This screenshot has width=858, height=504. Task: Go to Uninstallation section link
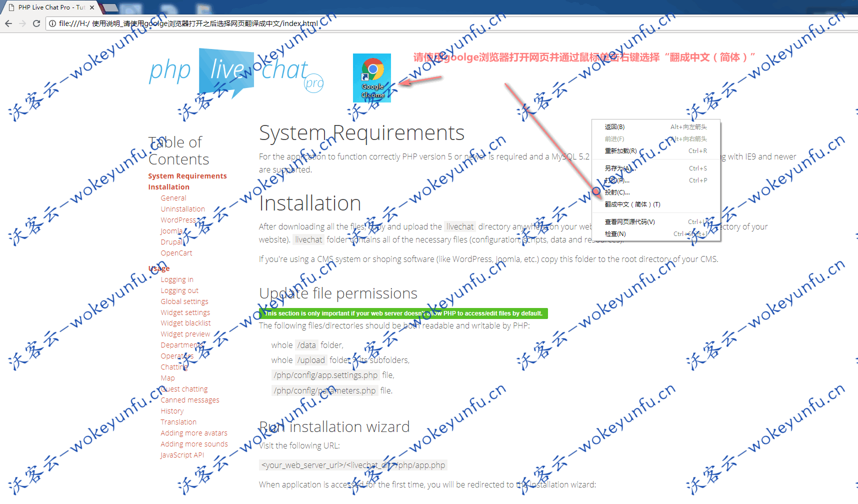(183, 209)
